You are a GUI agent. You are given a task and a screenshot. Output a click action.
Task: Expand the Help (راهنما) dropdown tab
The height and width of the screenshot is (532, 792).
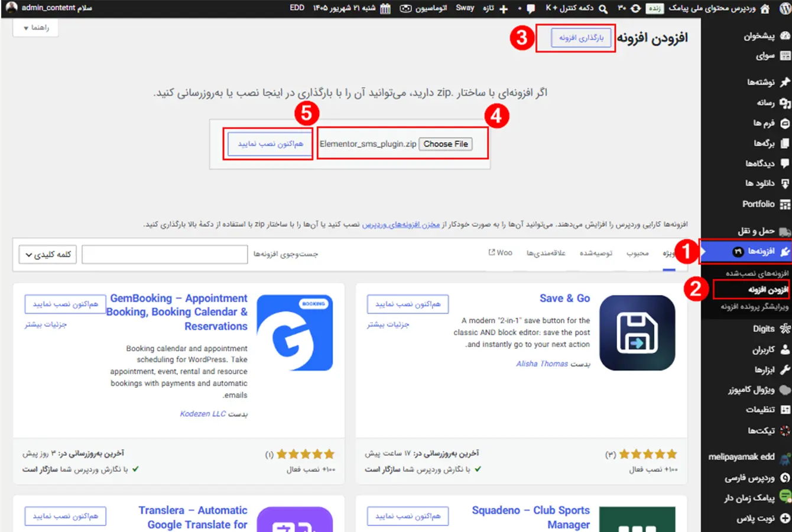tap(35, 28)
